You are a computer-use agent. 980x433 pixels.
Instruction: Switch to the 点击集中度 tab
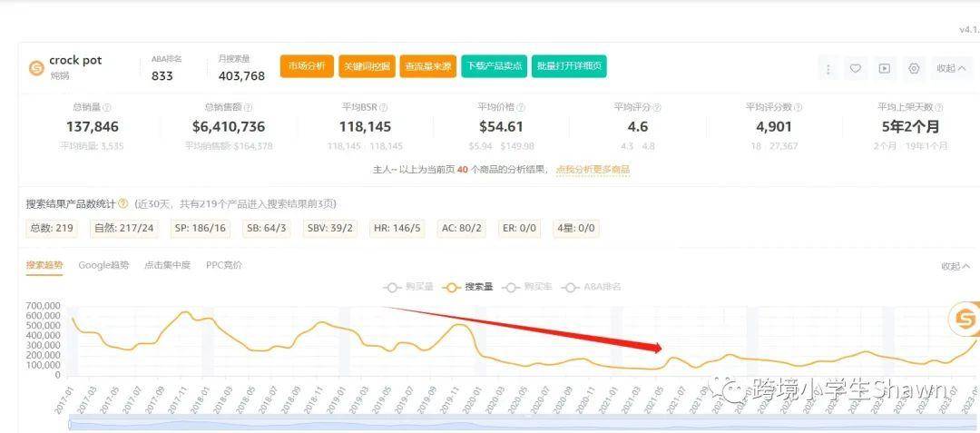point(168,265)
